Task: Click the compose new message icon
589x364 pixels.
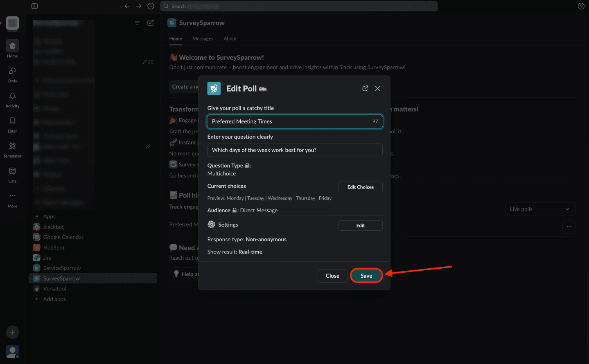Action: click(x=151, y=23)
